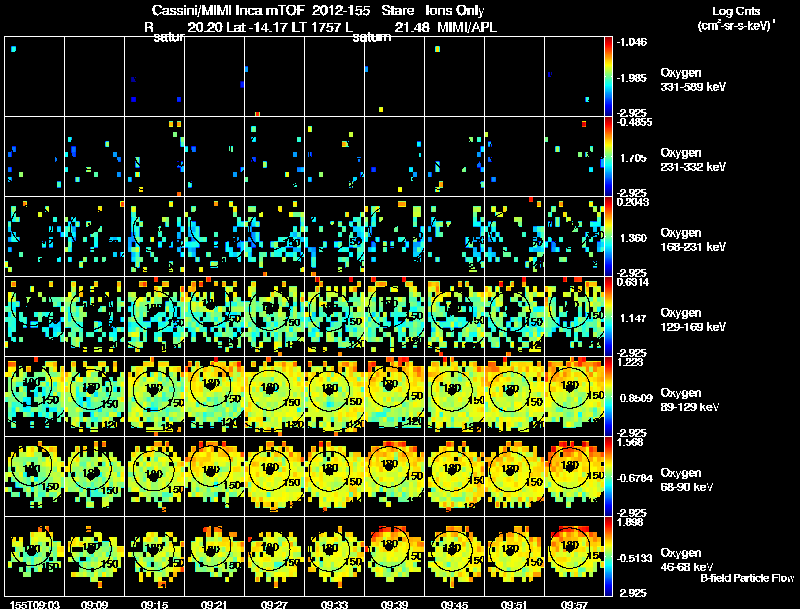800x609 pixels.
Task: Select the Oxygen 68-90 keV label
Action: click(x=687, y=480)
